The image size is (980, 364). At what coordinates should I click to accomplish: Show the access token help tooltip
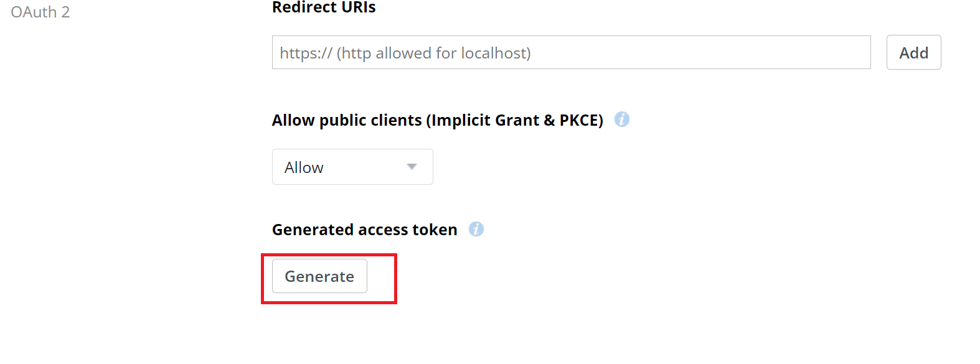[476, 229]
